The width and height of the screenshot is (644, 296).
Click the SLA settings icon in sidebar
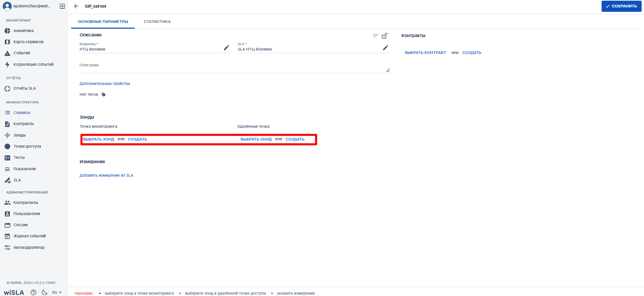coord(7,180)
